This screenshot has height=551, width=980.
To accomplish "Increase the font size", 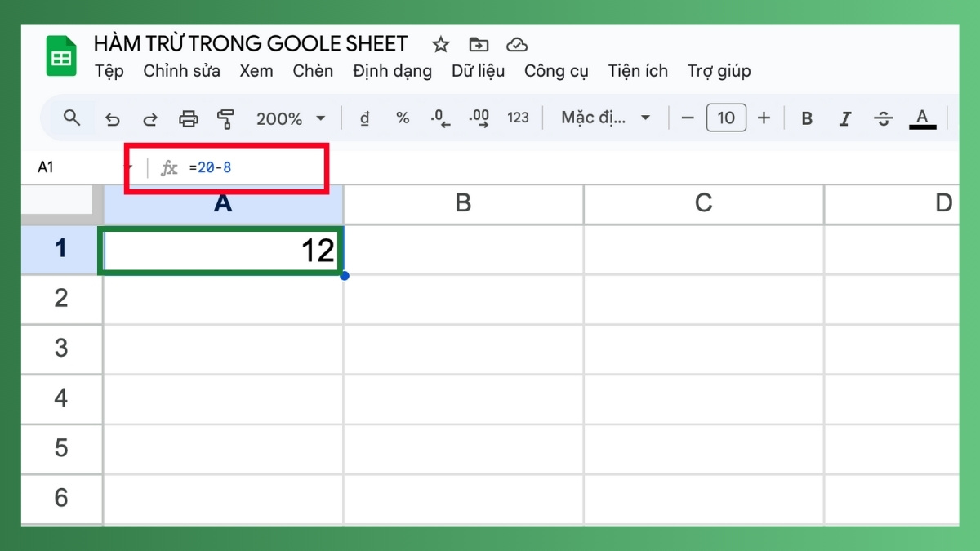I will 764,118.
